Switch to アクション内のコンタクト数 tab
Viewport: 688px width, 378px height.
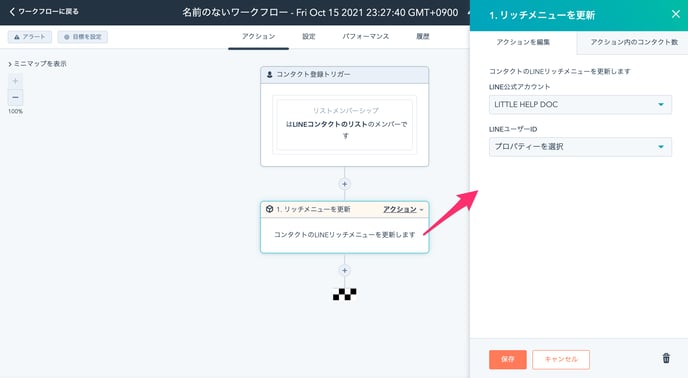pyautogui.click(x=634, y=42)
